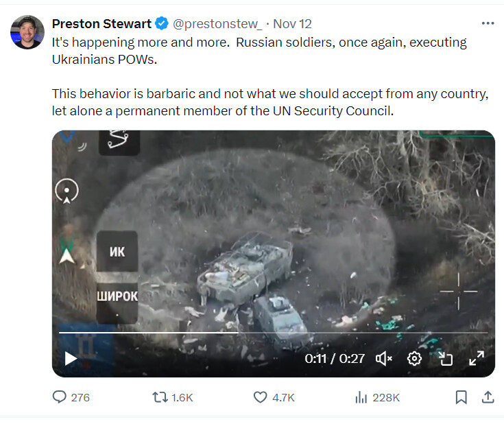
Task: Click the reply speech bubble icon
Action: click(x=60, y=397)
